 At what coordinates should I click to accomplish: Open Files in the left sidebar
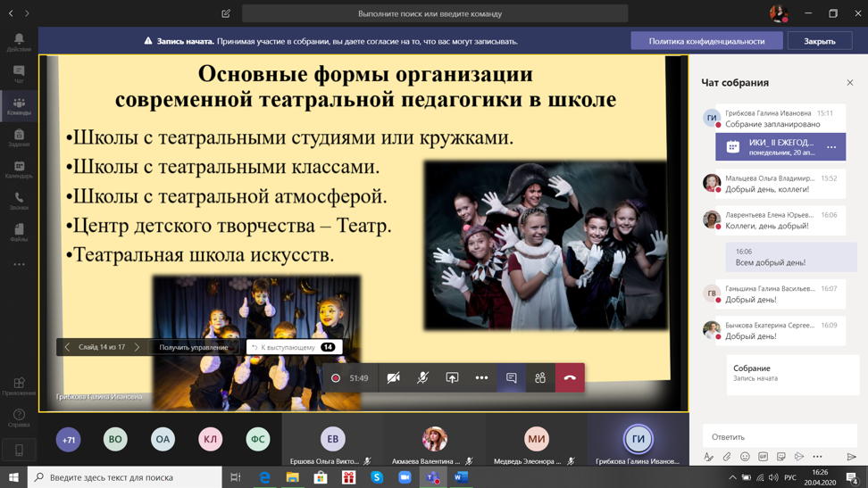(x=19, y=232)
